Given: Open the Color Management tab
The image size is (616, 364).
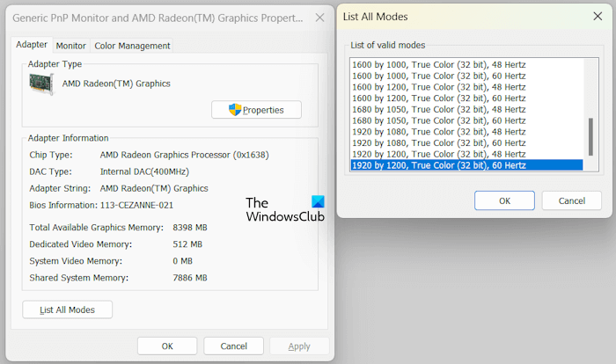Looking at the screenshot, I should click(131, 46).
